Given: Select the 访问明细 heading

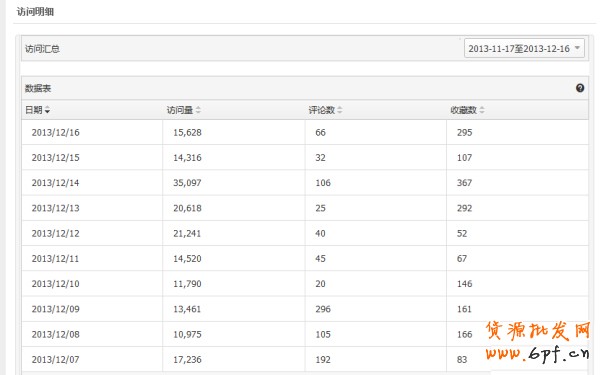Looking at the screenshot, I should [35, 12].
